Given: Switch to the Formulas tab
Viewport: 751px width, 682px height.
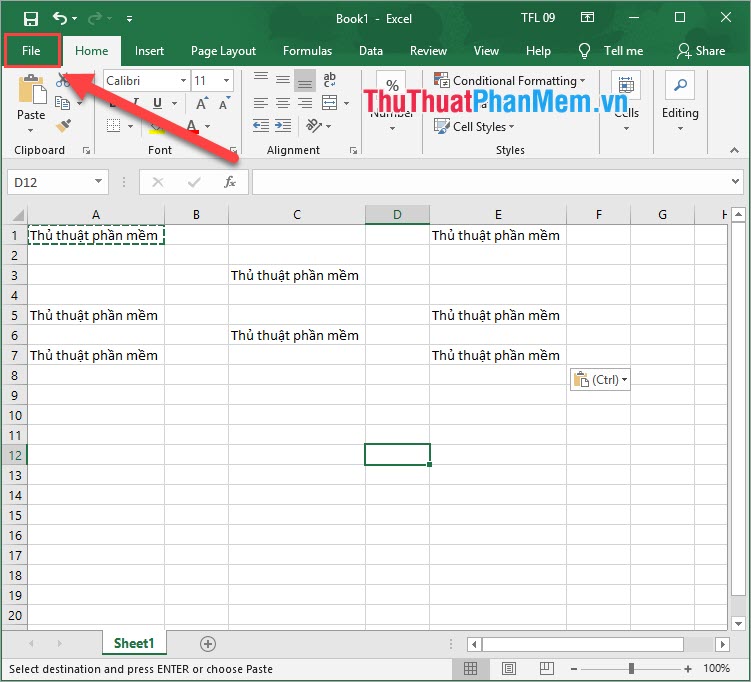Looking at the screenshot, I should click(307, 51).
